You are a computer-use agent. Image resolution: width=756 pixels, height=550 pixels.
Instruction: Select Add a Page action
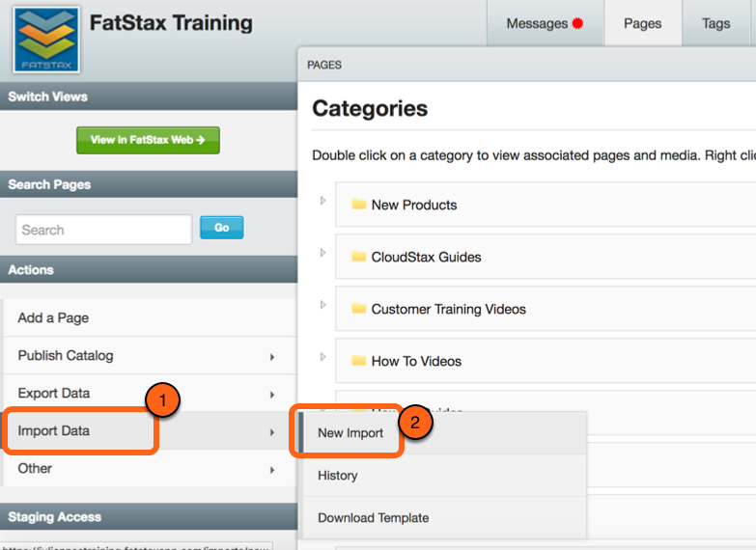click(x=151, y=317)
